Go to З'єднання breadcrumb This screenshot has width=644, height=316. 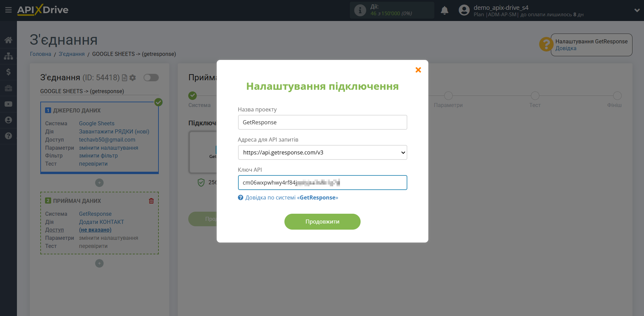click(72, 54)
